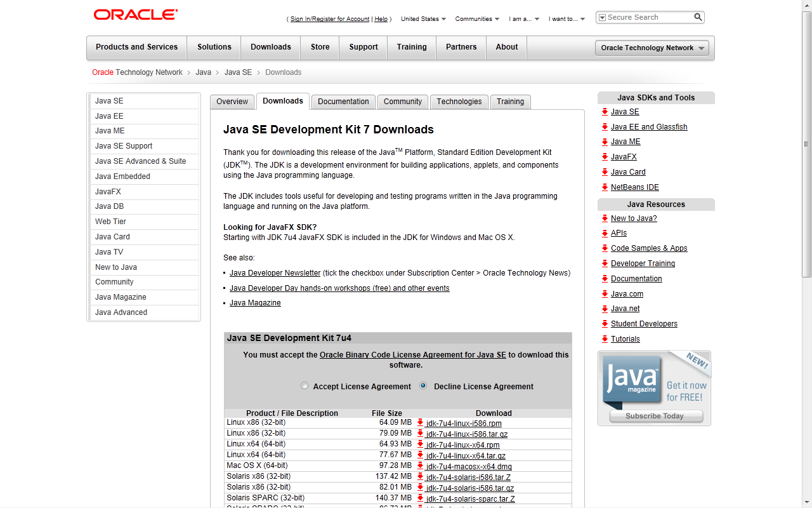
Task: Open the Secure Search options arrow
Action: 603,18
